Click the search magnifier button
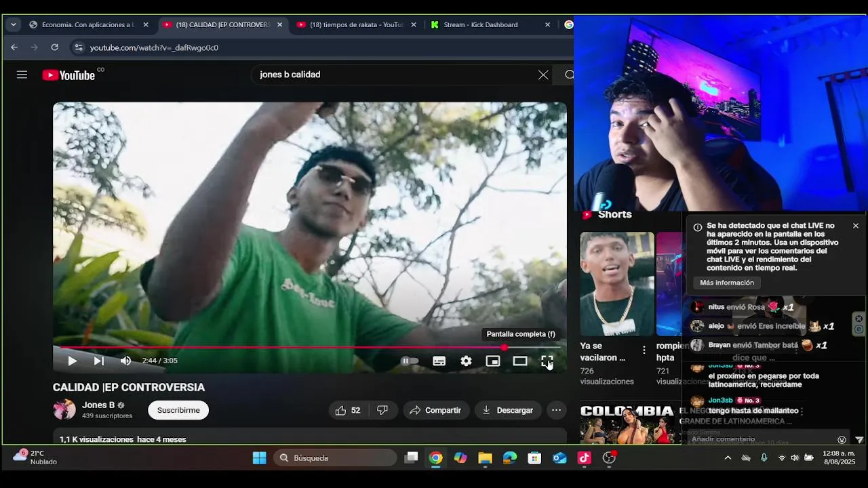This screenshot has width=868, height=488. (568, 75)
